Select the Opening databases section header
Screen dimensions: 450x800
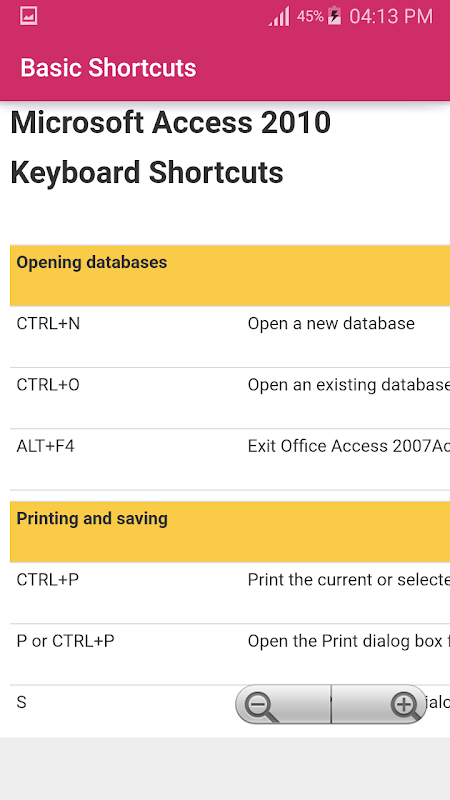pos(230,276)
